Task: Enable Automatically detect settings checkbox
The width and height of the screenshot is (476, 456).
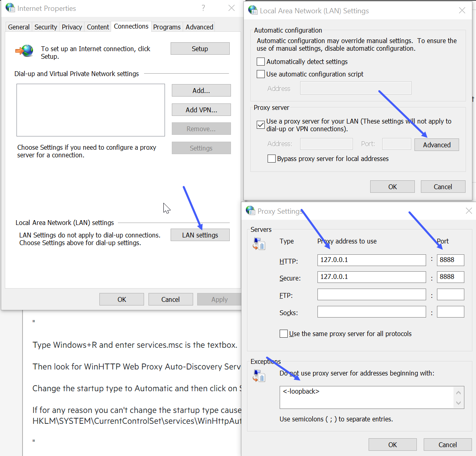Action: (261, 62)
